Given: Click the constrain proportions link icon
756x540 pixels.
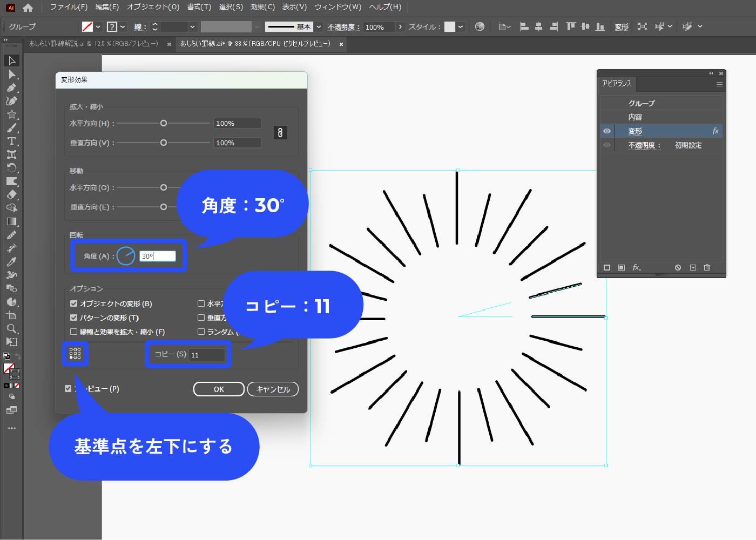Looking at the screenshot, I should (x=280, y=133).
